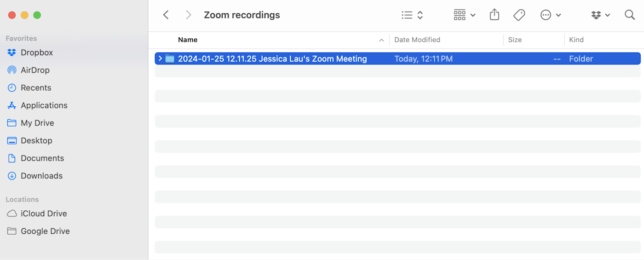Open the list view switcher
Image resolution: width=644 pixels, height=260 pixels.
(x=412, y=15)
